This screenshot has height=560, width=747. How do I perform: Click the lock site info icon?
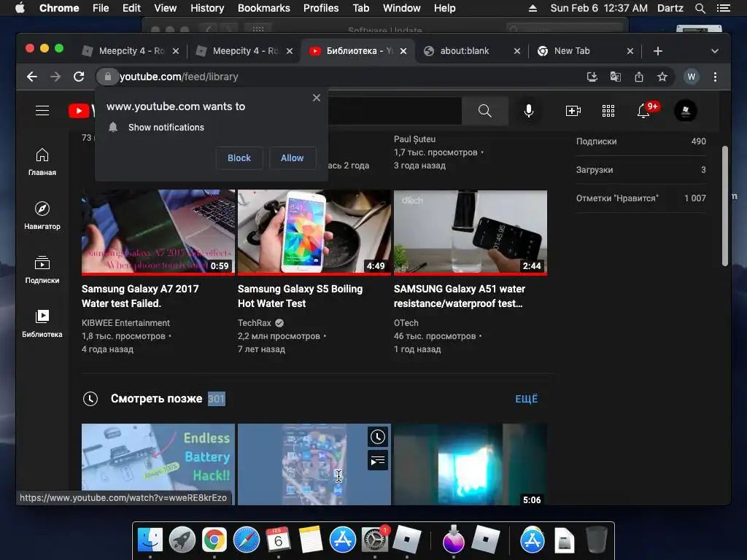[x=108, y=77]
